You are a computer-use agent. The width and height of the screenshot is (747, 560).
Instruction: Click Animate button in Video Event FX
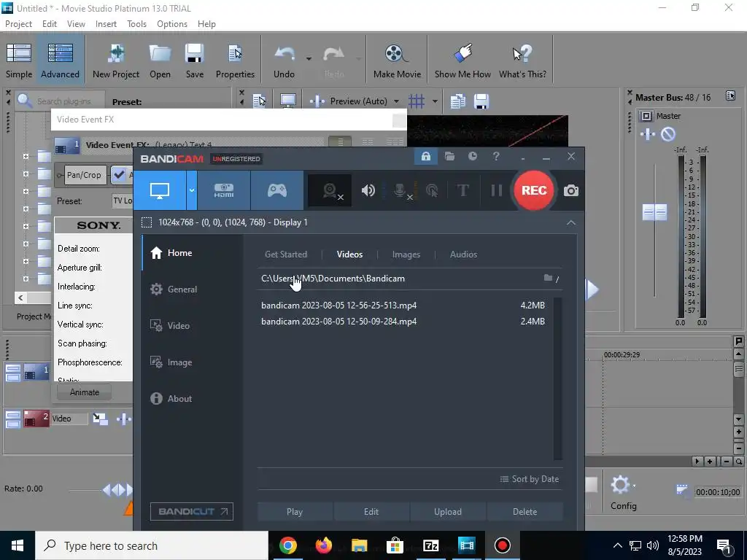[85, 392]
